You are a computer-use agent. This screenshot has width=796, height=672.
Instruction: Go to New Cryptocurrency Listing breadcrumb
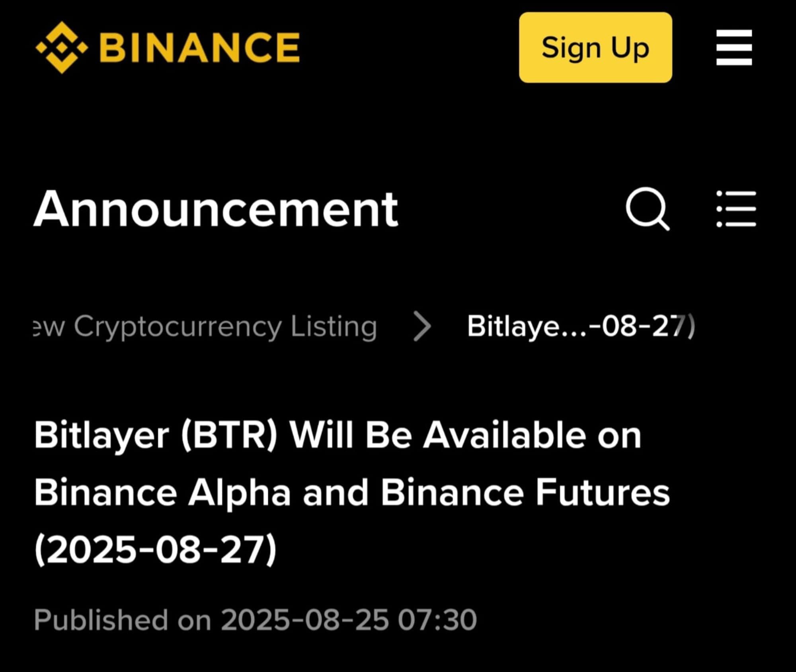(205, 327)
